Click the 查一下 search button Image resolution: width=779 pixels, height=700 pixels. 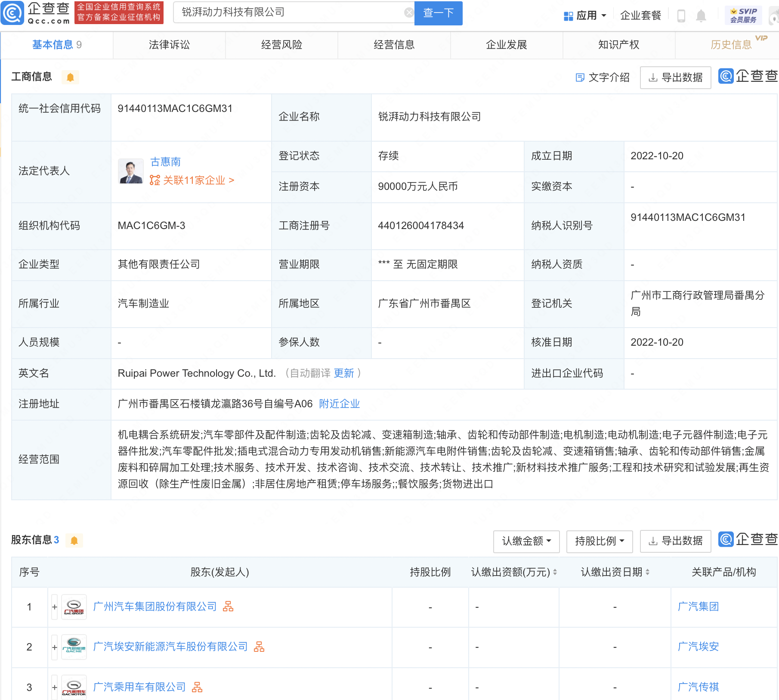pos(438,13)
